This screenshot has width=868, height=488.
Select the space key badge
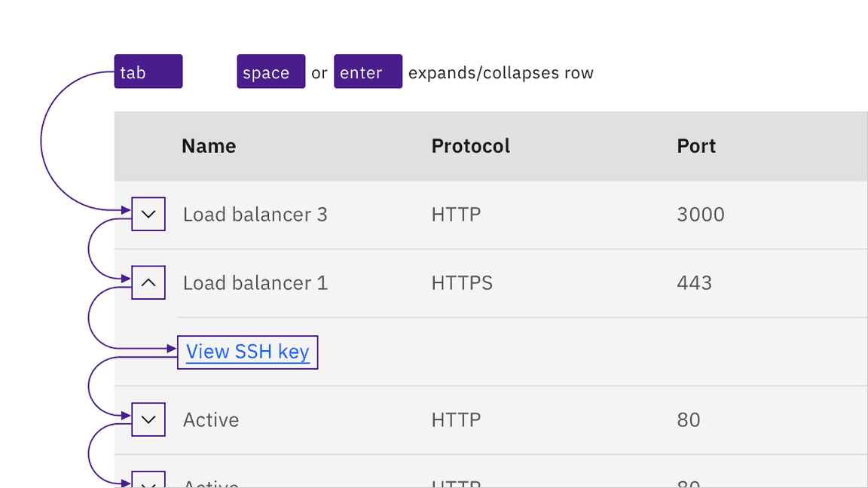[x=270, y=72]
